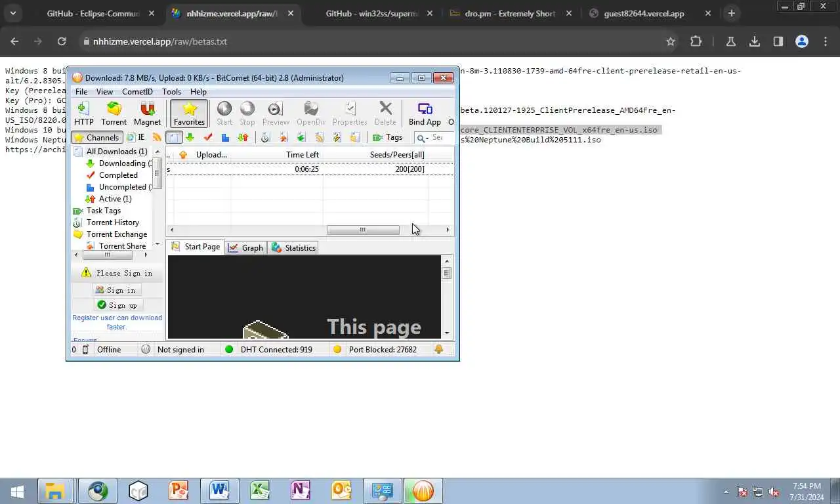Select the Start Page tab

click(x=196, y=247)
